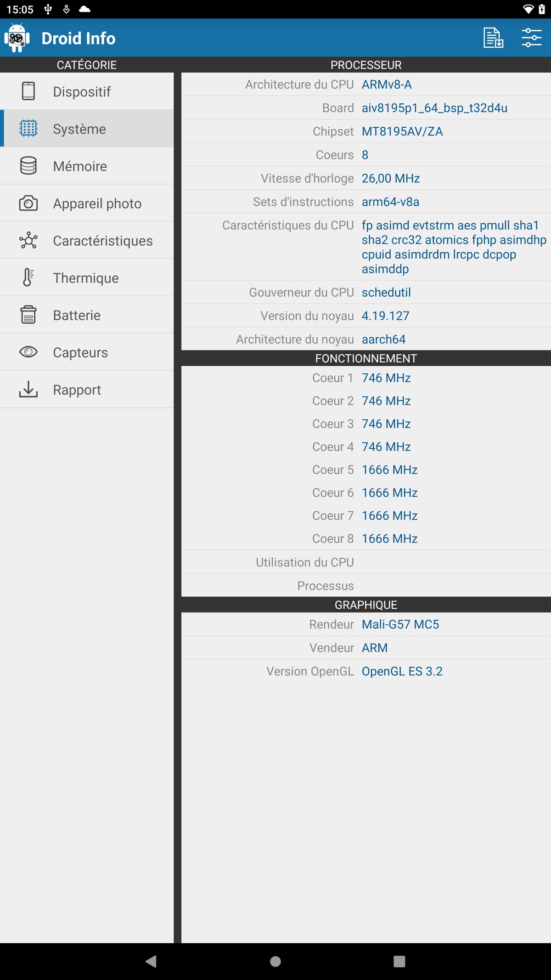551x980 pixels.
Task: Open the export report icon in header
Action: [493, 38]
